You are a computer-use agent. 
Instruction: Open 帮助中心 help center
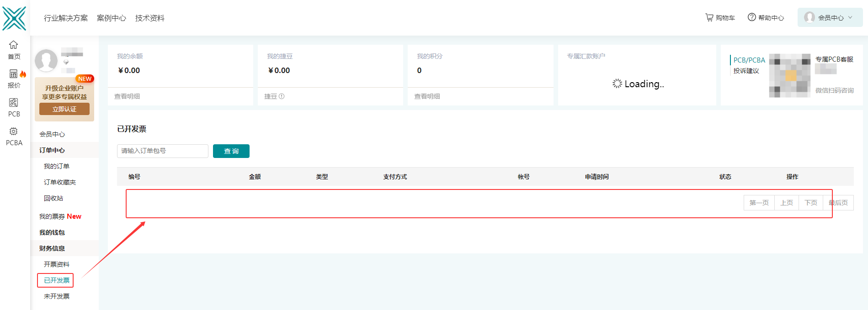pyautogui.click(x=766, y=18)
